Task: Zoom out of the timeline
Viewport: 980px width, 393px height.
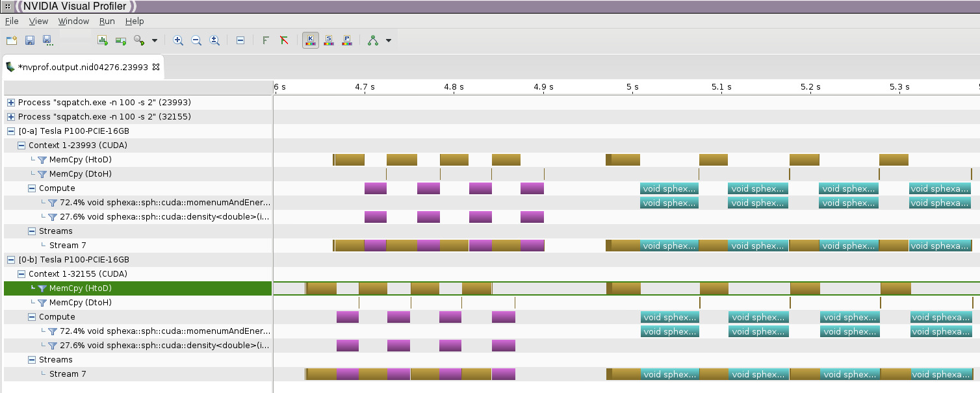Action: pyautogui.click(x=196, y=40)
